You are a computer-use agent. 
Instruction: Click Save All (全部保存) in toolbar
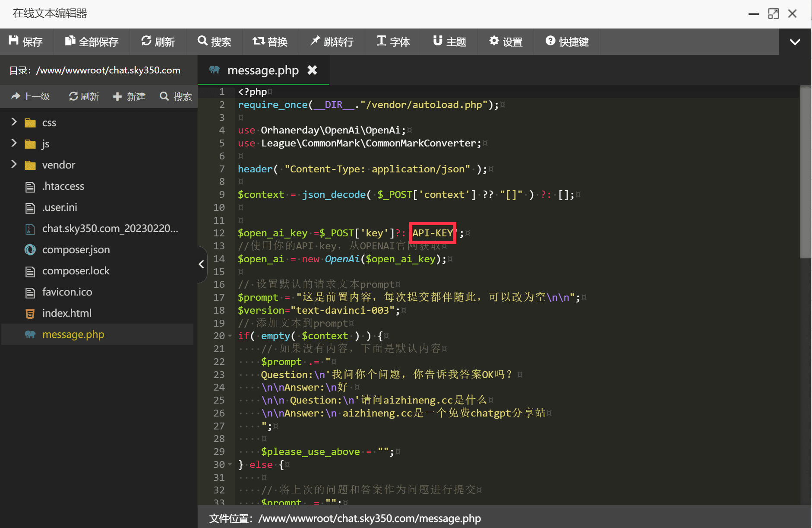click(92, 41)
